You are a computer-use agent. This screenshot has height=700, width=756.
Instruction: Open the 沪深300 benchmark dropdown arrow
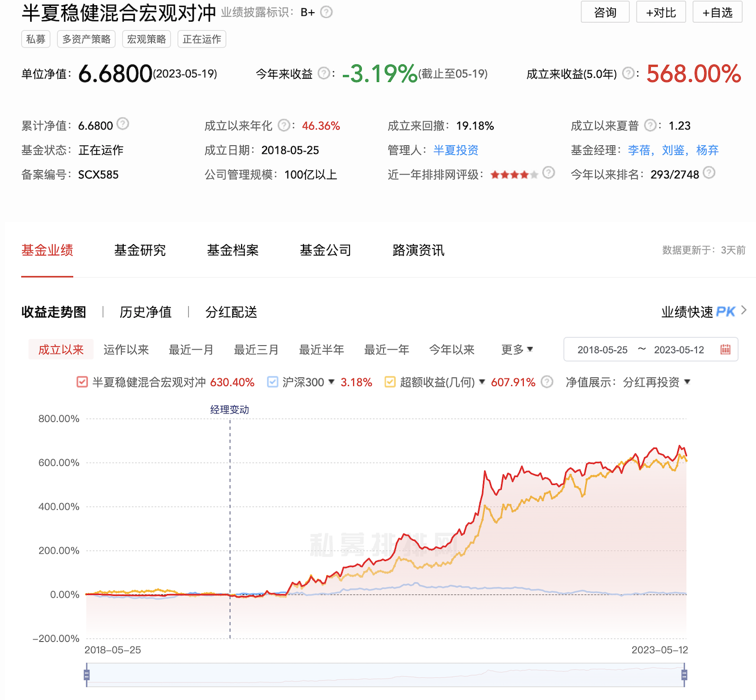click(331, 382)
